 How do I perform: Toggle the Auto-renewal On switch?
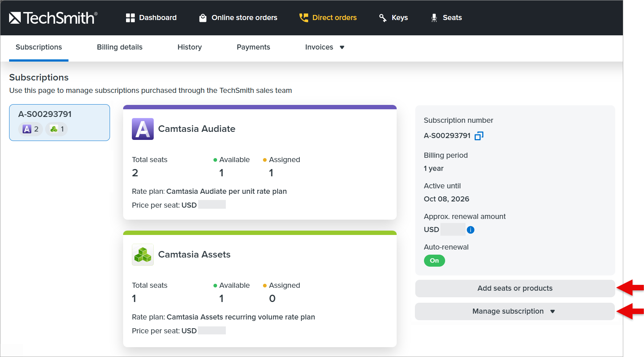click(x=434, y=261)
